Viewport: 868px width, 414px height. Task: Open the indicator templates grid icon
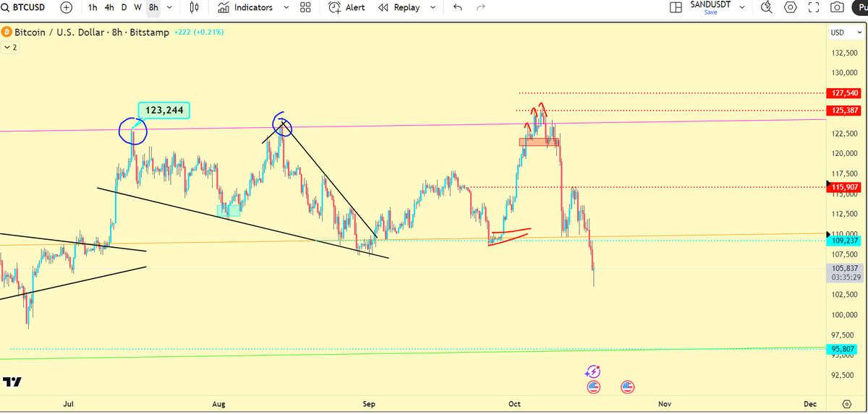pyautogui.click(x=305, y=7)
